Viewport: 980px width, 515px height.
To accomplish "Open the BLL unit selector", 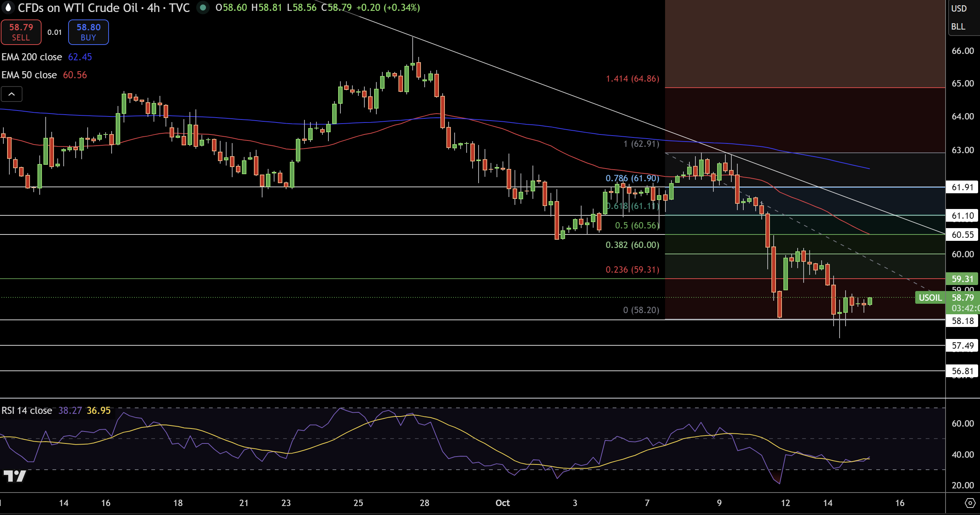I will [958, 27].
